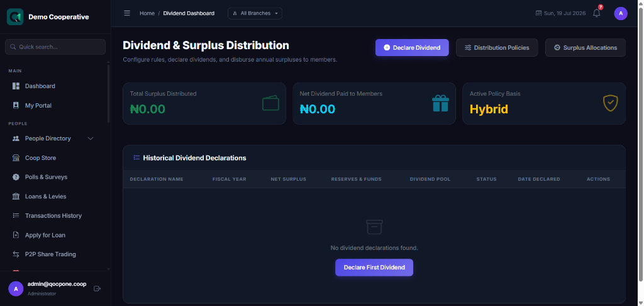Click the logout icon beside admin email
644x306 pixels.
coord(97,289)
